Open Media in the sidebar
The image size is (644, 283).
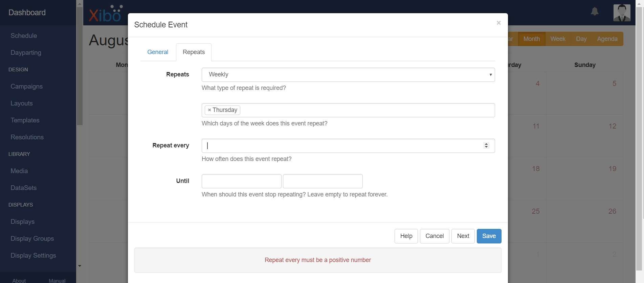(19, 171)
